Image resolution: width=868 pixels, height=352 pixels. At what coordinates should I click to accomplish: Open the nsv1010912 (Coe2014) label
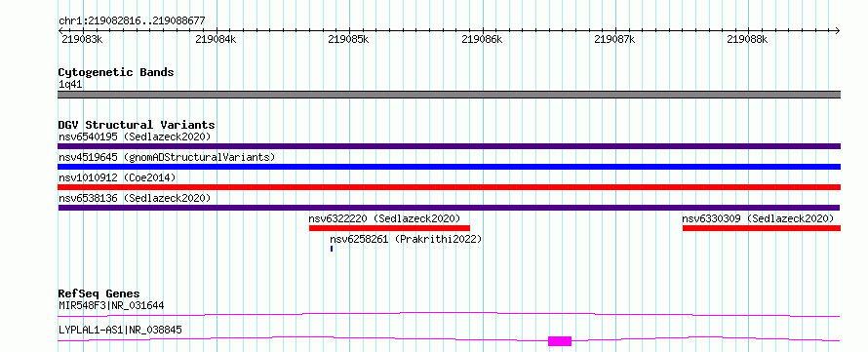pos(117,177)
